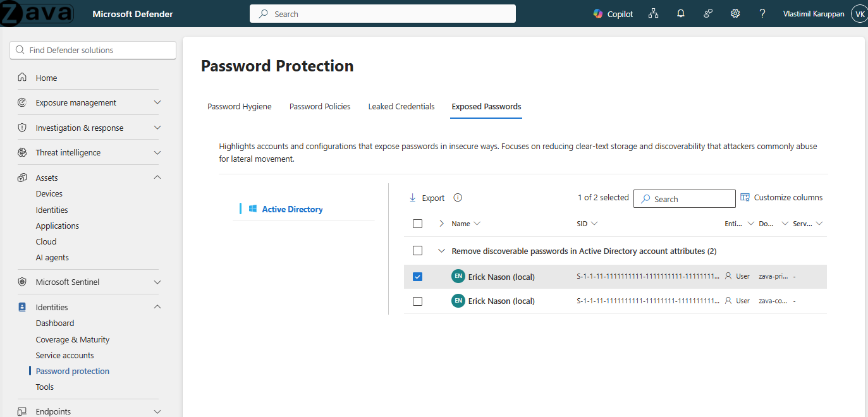The width and height of the screenshot is (868, 417).
Task: Open Tools under Identities
Action: [x=45, y=387]
